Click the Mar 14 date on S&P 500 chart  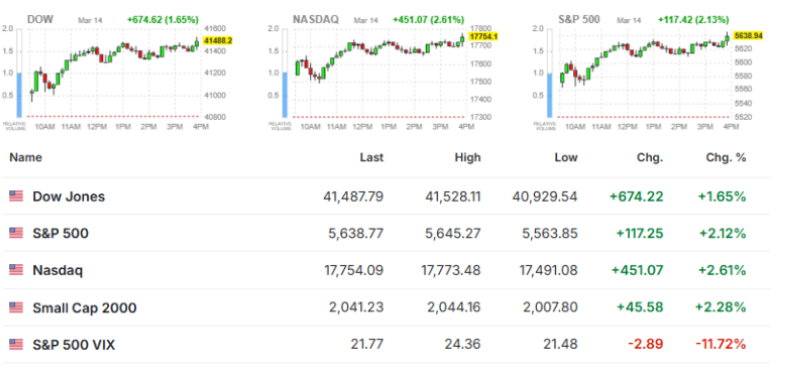628,21
